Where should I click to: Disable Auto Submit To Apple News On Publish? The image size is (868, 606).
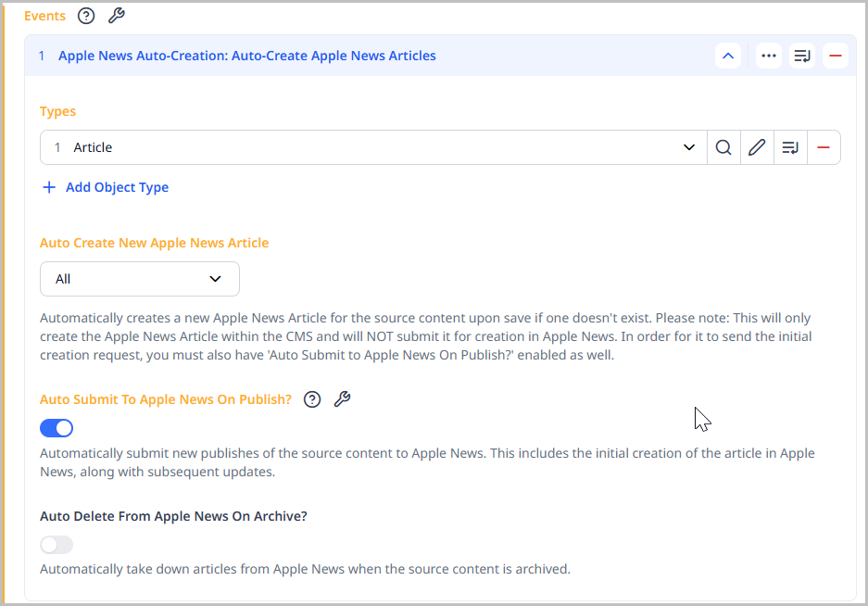coord(57,428)
